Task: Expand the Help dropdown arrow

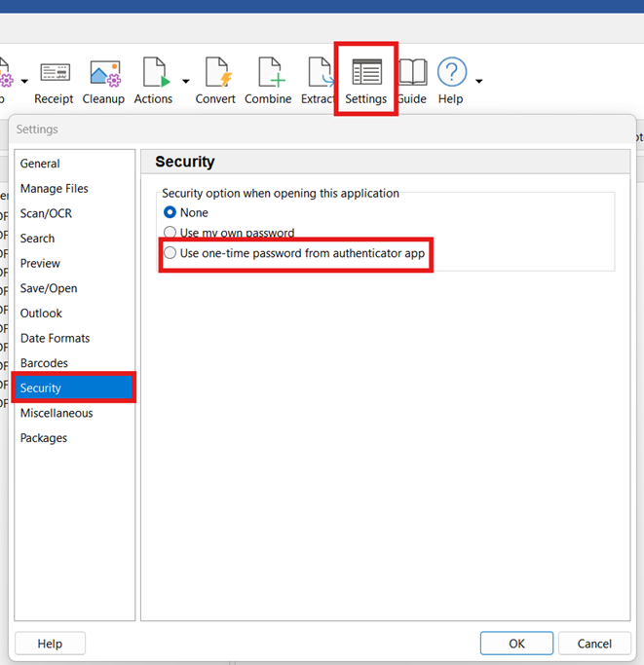Action: point(478,81)
